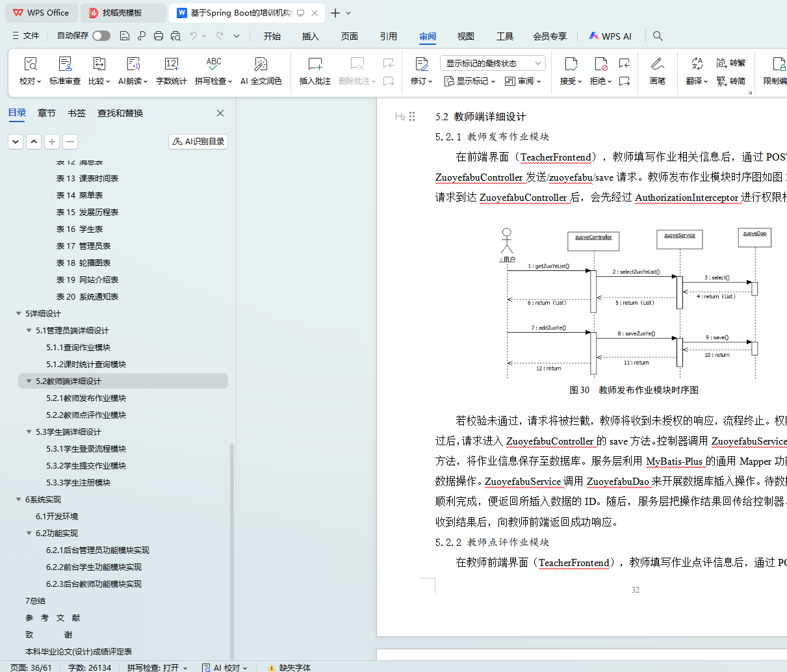Jump to 5.2.2教师点评作业模块 in outline

pyautogui.click(x=86, y=415)
